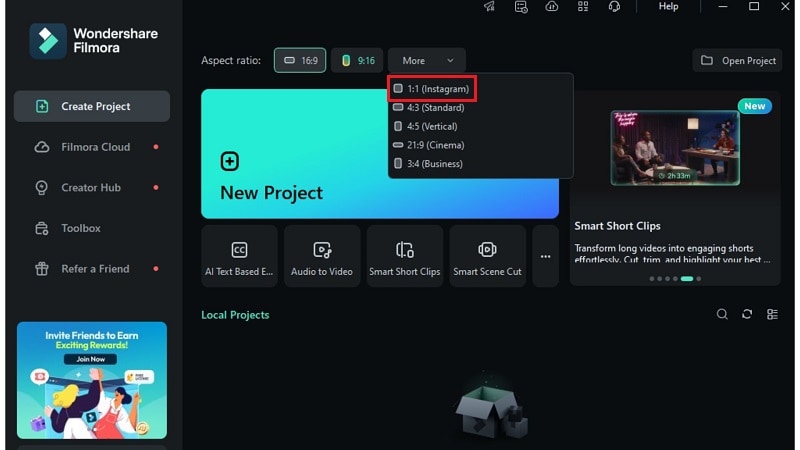The height and width of the screenshot is (450, 800).
Task: Click the plus icon on New Project card
Action: coord(230,161)
